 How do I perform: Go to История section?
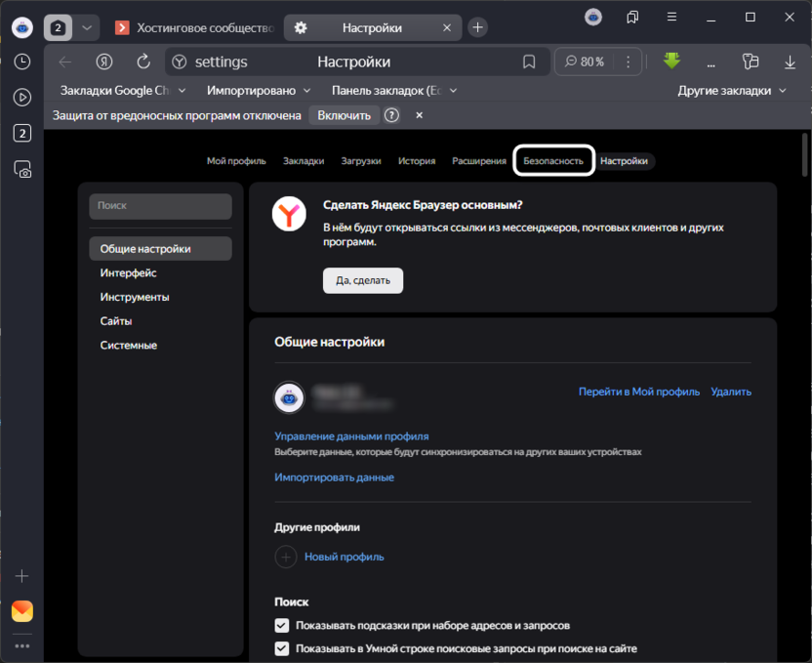[417, 161]
